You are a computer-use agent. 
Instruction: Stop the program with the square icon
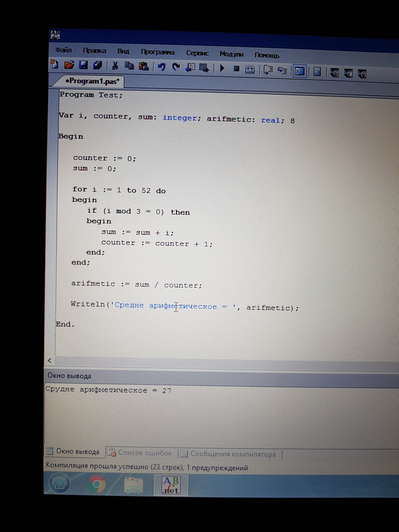[x=236, y=69]
